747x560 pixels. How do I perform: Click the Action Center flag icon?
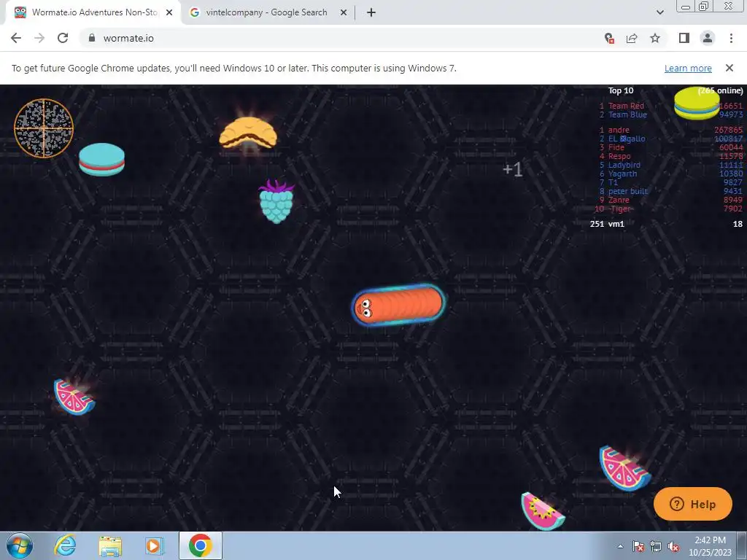point(638,546)
